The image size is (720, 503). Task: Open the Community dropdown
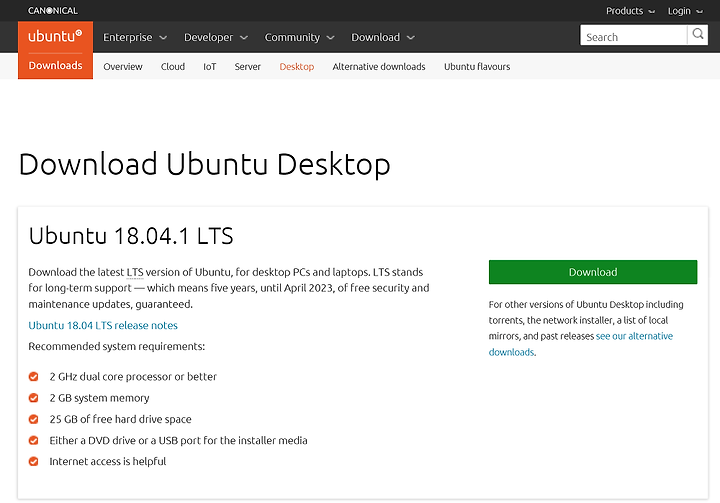tap(299, 37)
